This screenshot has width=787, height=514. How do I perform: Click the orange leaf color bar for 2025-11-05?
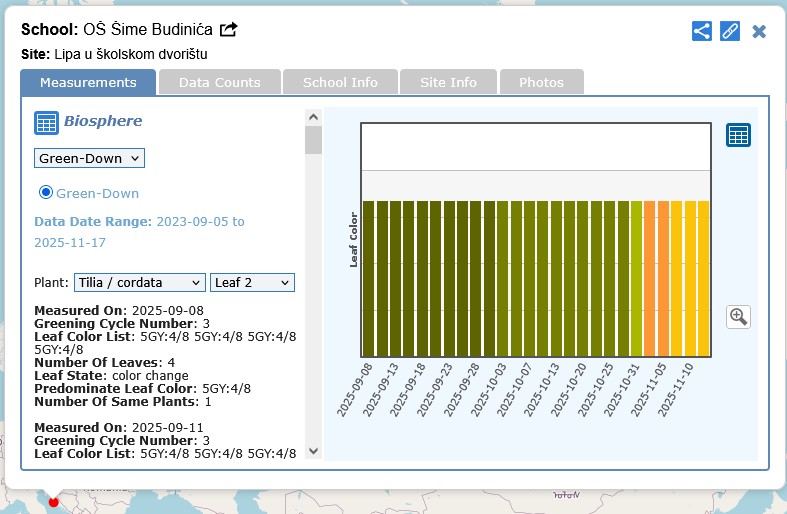click(x=663, y=278)
